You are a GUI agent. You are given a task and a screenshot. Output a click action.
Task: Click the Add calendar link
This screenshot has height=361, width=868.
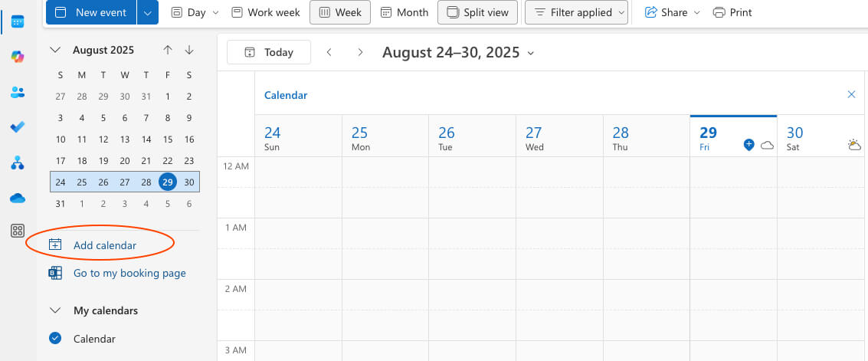[104, 245]
